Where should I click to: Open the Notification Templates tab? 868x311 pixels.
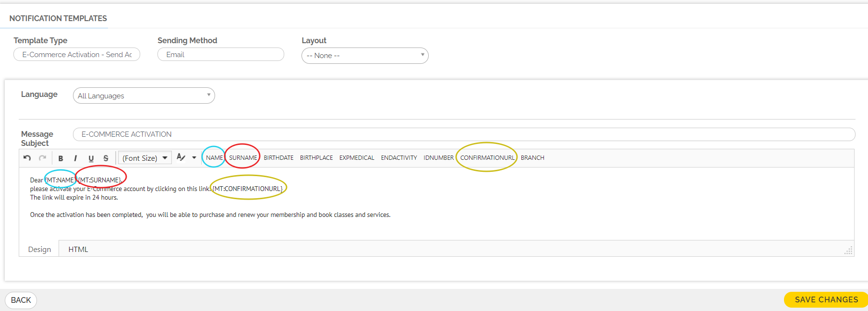[x=58, y=18]
